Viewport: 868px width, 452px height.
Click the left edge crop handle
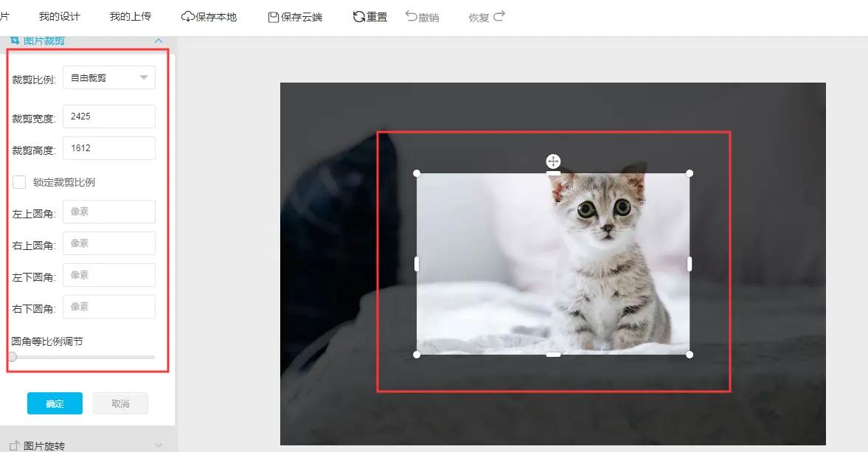tap(417, 264)
